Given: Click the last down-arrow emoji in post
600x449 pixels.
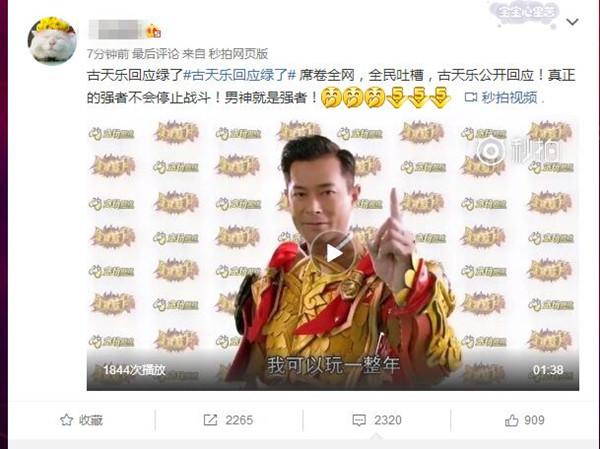Looking at the screenshot, I should tap(440, 97).
